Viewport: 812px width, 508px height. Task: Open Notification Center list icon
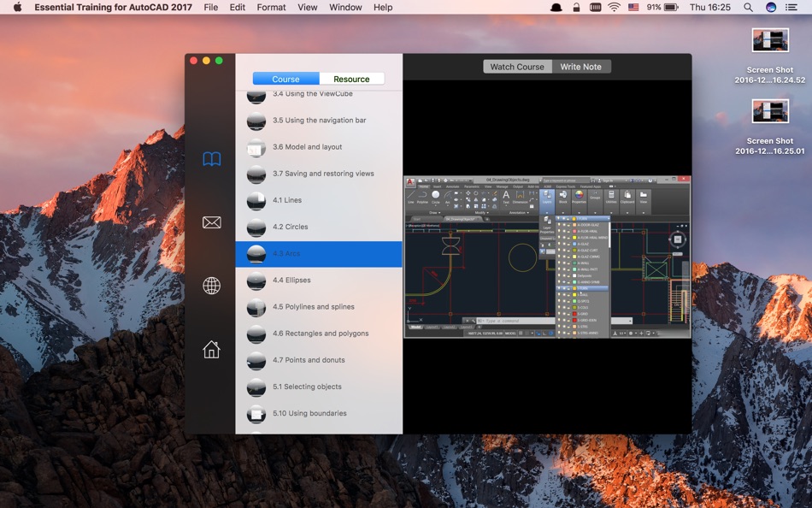click(791, 7)
